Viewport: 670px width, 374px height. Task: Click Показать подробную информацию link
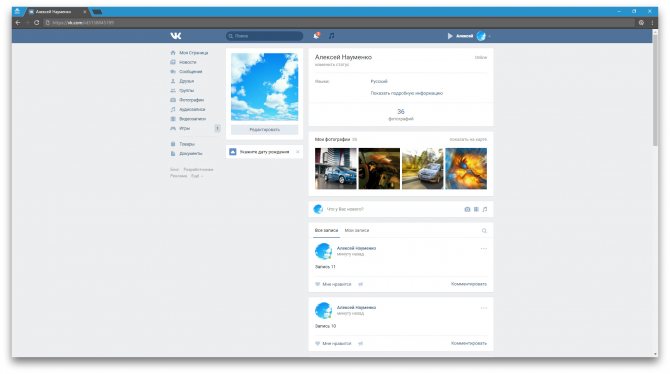407,93
